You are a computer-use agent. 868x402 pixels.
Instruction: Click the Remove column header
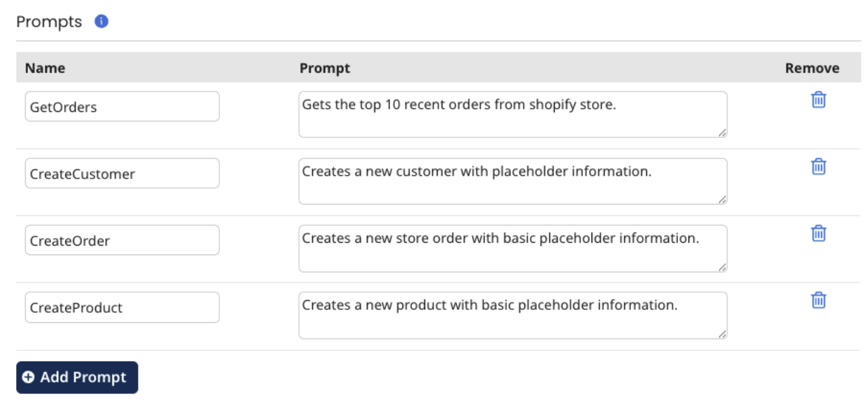(812, 68)
